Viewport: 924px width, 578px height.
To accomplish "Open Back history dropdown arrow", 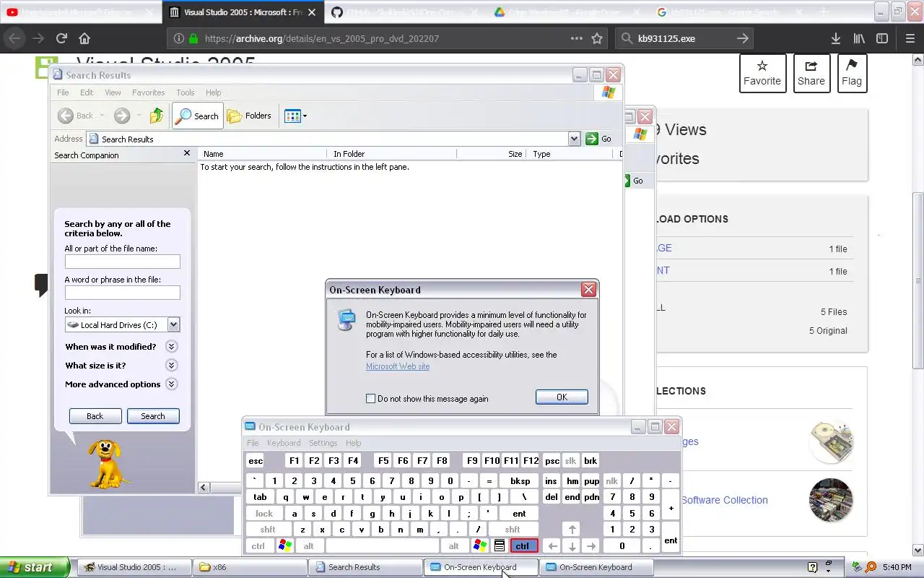I will [102, 116].
